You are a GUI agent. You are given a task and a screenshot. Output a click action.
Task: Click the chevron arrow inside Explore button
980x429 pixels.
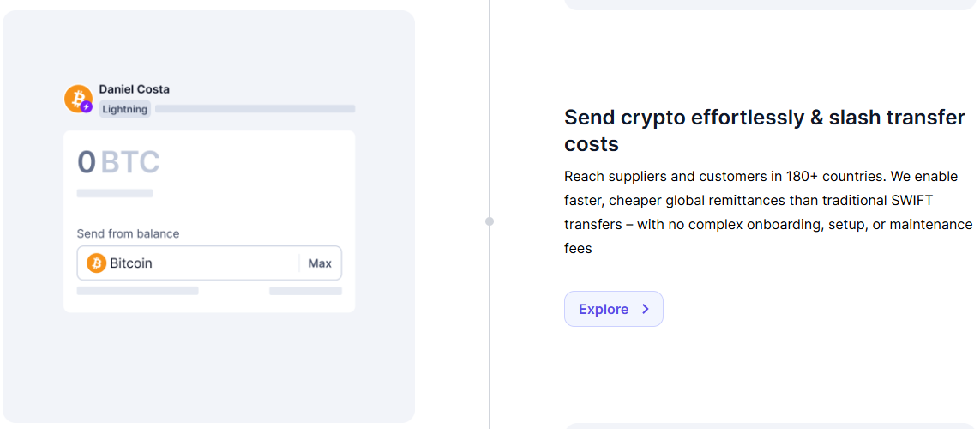(x=646, y=309)
